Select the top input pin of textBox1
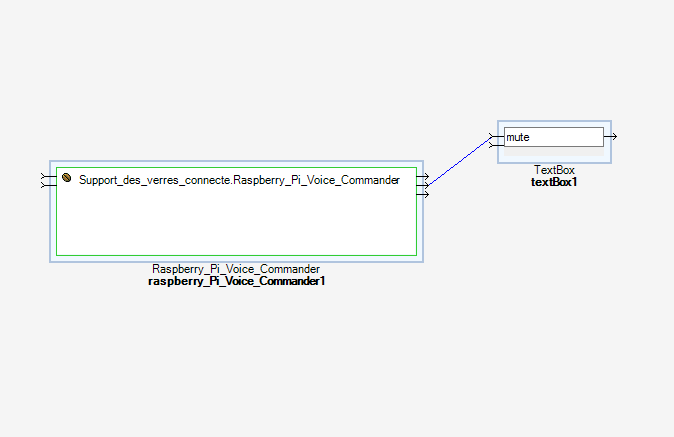The height and width of the screenshot is (437, 674). coord(493,136)
